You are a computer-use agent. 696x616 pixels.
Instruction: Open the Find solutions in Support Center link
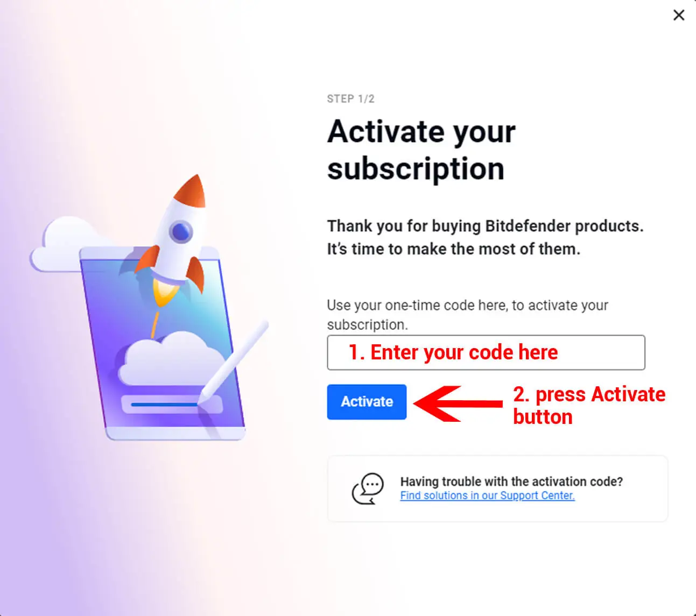click(487, 495)
